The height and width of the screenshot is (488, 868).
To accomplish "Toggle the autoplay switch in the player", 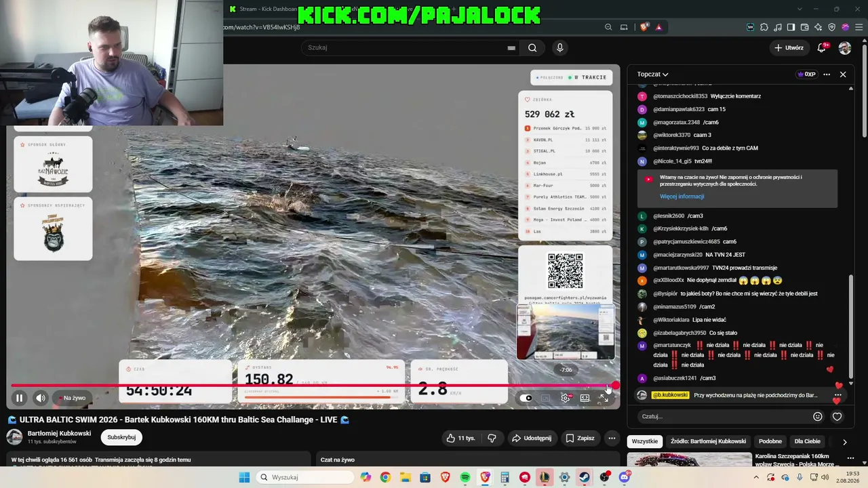I will click(526, 398).
